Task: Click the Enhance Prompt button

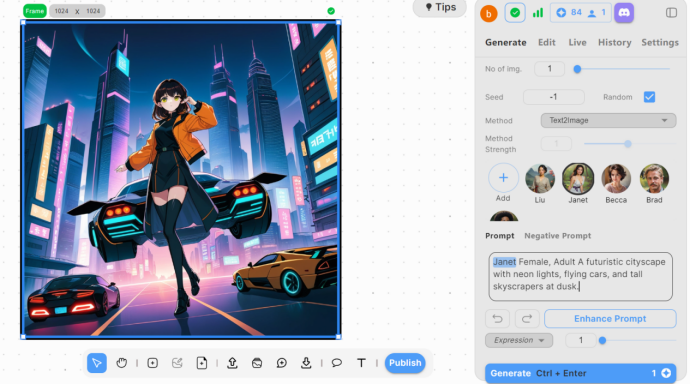Action: pyautogui.click(x=610, y=318)
